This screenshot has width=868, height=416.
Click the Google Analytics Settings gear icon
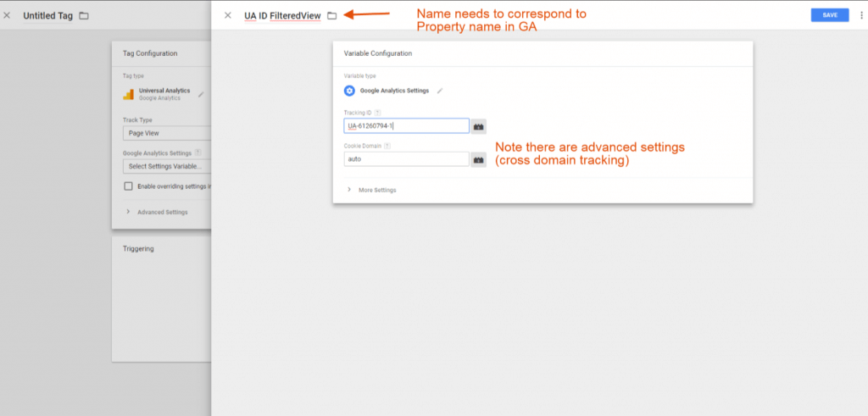click(349, 91)
